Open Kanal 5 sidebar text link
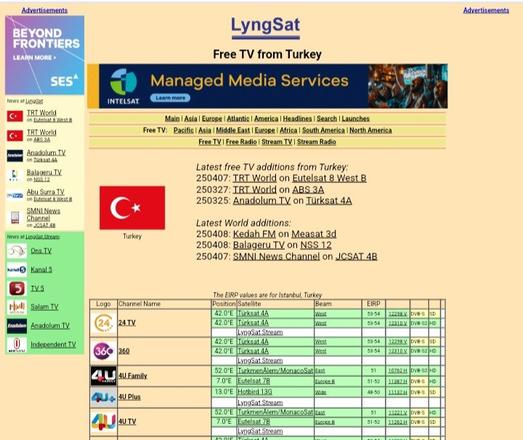Viewport: 523px width, 440px height. 41,270
